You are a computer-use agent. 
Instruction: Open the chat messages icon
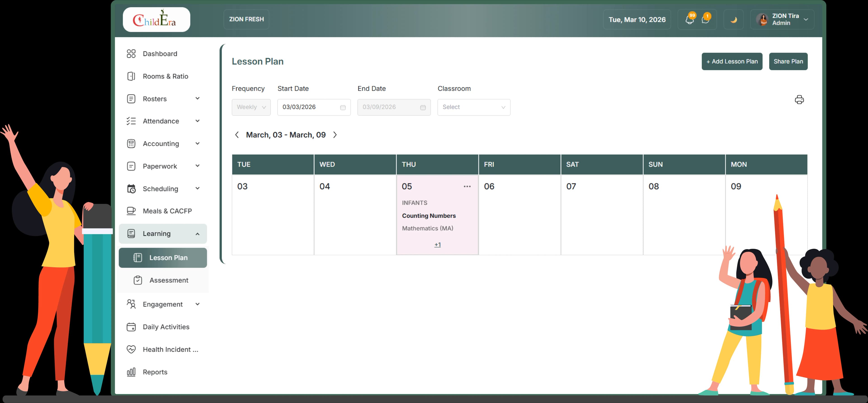pos(705,19)
